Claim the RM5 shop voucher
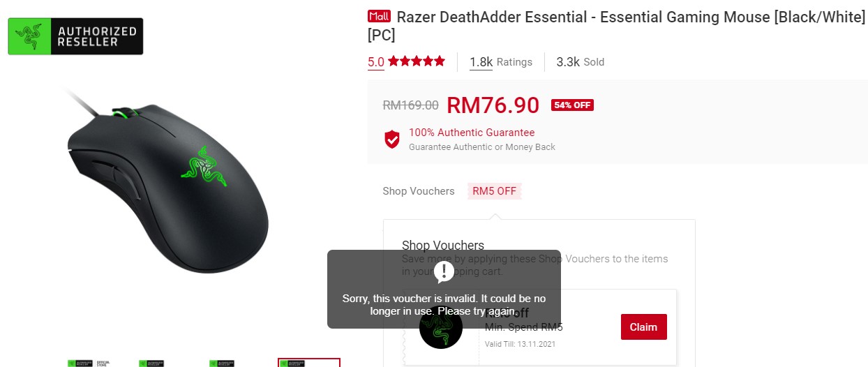 643,327
